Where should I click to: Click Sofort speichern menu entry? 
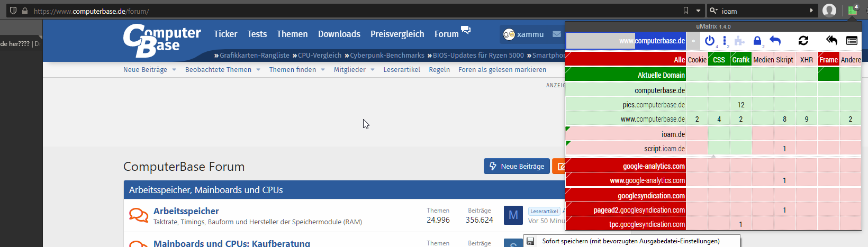click(631, 241)
